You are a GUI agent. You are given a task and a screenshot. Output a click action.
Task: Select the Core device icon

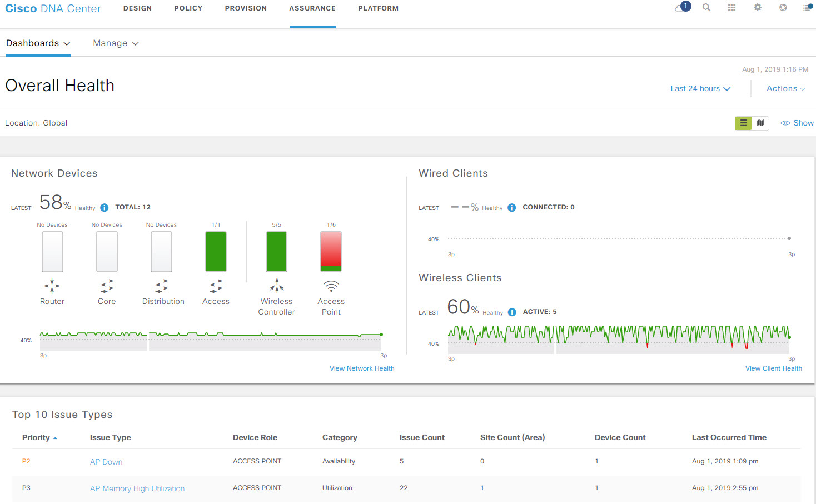coord(107,286)
